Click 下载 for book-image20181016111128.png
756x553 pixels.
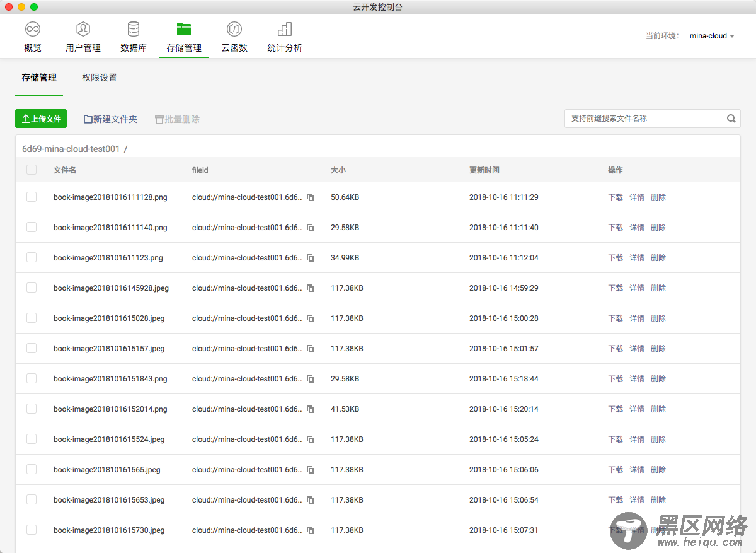pos(616,197)
